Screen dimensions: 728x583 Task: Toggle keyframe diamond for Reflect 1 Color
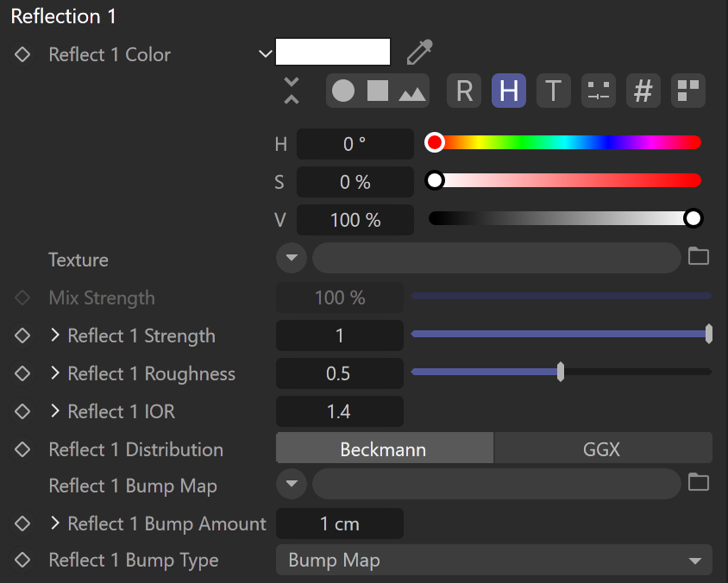click(22, 54)
